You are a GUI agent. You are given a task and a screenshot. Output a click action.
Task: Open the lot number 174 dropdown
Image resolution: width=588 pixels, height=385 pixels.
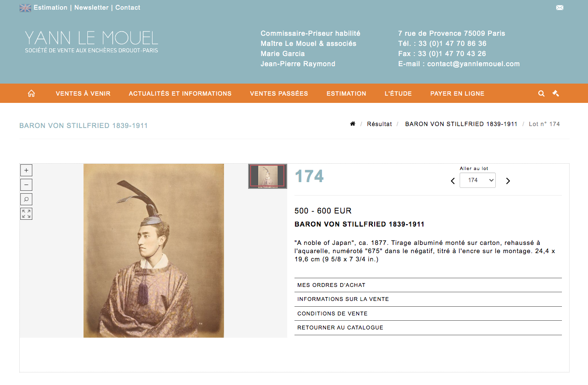[x=477, y=180]
